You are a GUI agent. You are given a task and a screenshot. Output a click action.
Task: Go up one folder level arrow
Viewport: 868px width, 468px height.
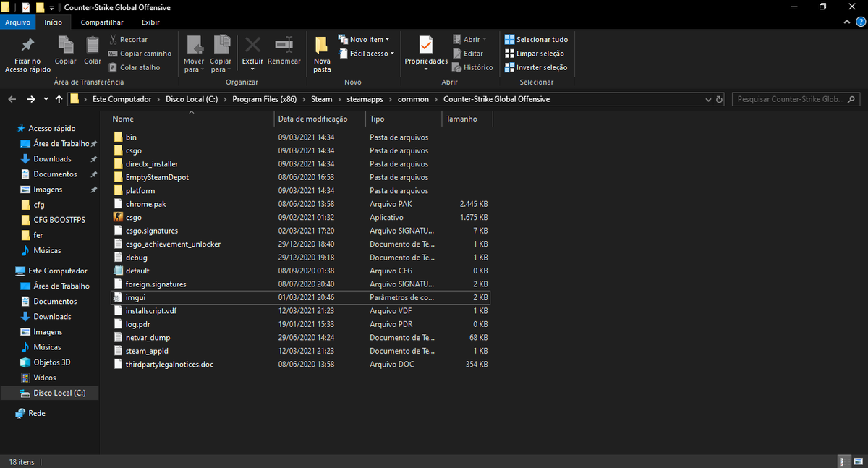[x=59, y=99]
